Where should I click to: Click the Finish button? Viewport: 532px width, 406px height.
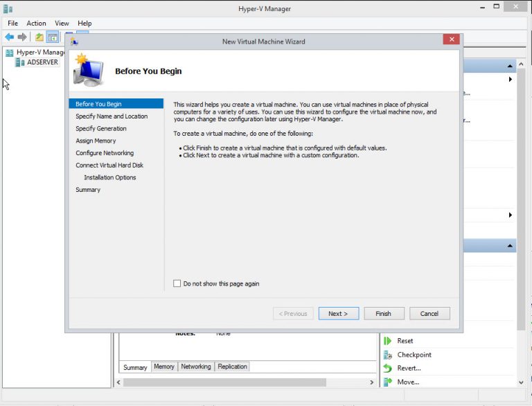(384, 314)
